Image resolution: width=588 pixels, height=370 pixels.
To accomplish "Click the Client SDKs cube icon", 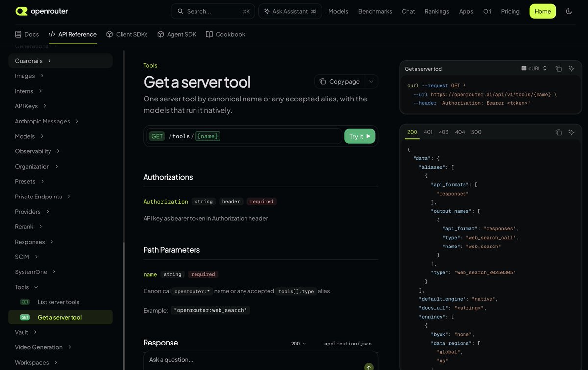I will point(109,34).
